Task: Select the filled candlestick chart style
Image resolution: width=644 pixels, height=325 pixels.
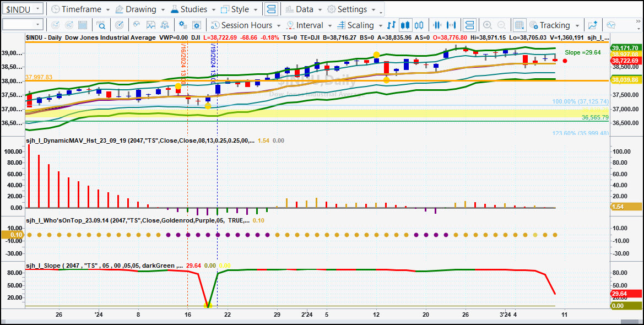Action: 405,25
